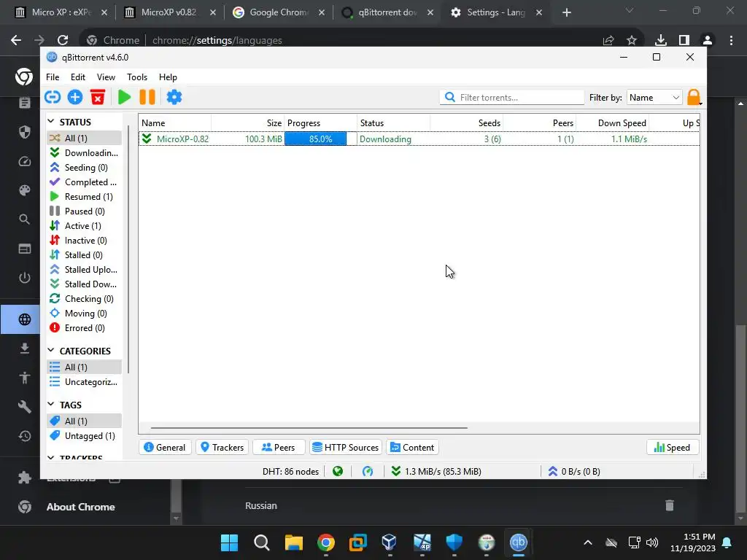The image size is (747, 560).
Task: Click the Add Torrent File plus icon
Action: point(75,97)
